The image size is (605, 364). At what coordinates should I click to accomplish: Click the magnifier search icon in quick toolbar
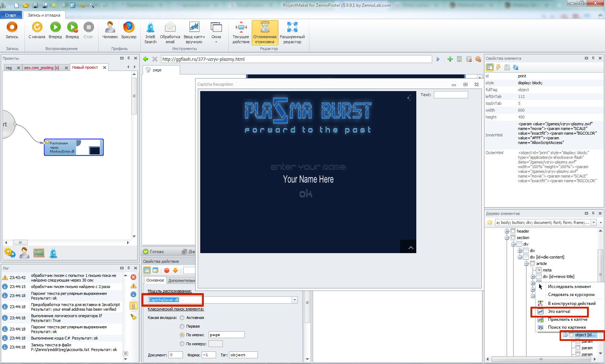click(91, 5)
